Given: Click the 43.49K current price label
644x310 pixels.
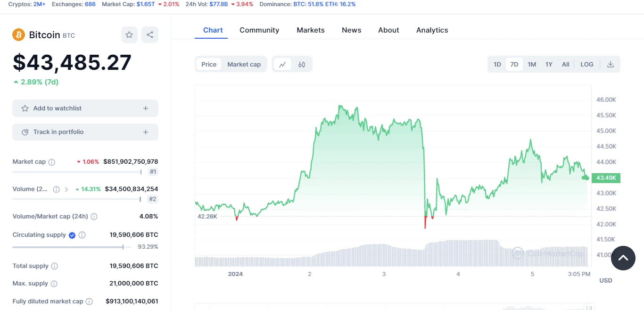Looking at the screenshot, I should point(606,178).
